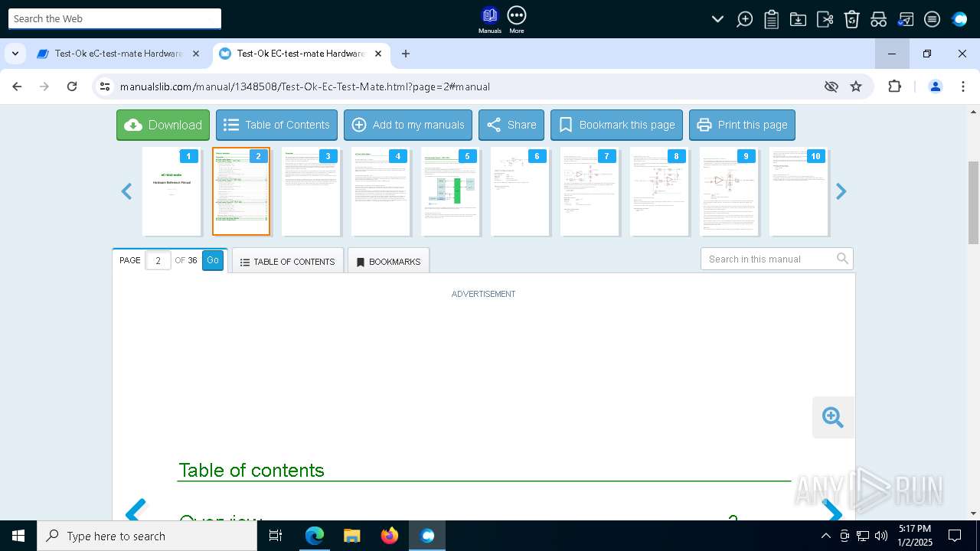Close the active Test-Ok EC-test-mate tab
Screen dimensions: 980x551
[x=378, y=54]
